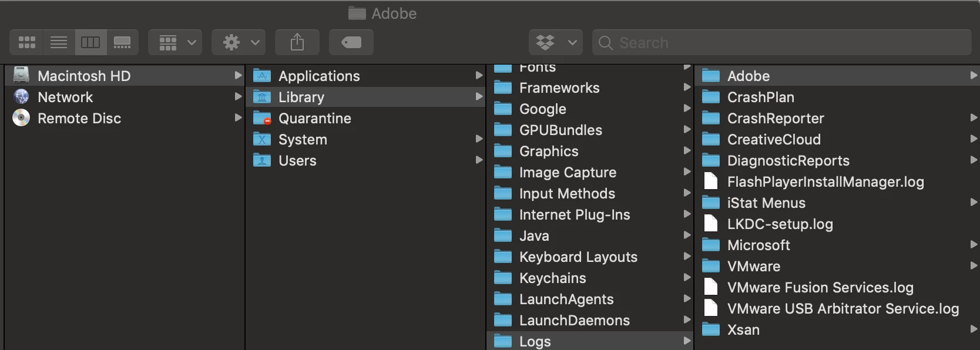Select the Adobe folder in Logs

pyautogui.click(x=837, y=76)
